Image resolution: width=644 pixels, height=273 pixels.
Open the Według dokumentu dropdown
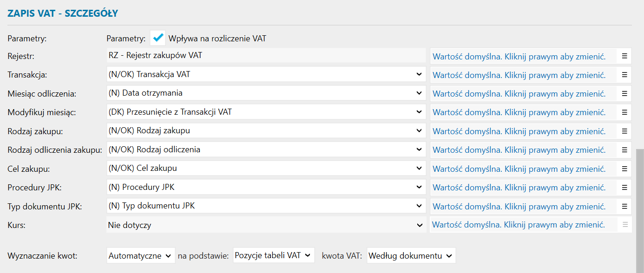point(411,255)
